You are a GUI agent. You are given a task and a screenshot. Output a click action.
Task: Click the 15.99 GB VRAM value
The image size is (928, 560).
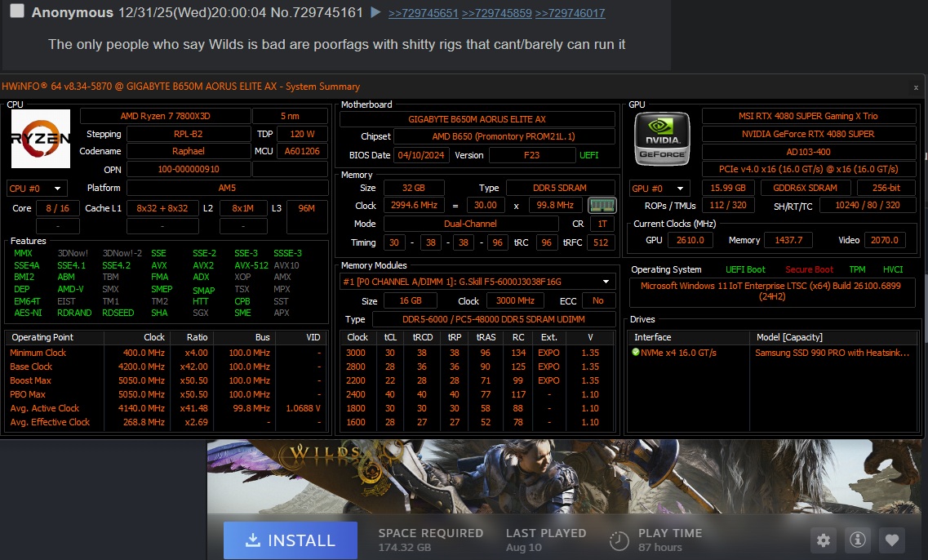(x=728, y=188)
